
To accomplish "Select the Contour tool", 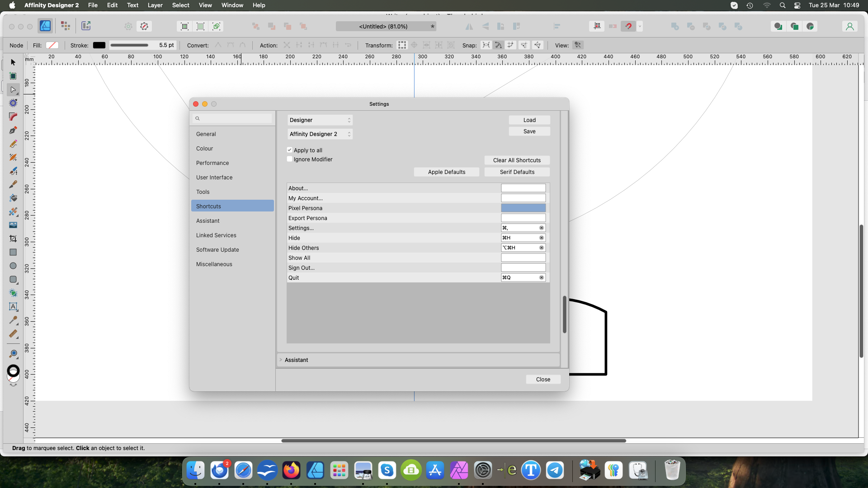I will (x=13, y=103).
